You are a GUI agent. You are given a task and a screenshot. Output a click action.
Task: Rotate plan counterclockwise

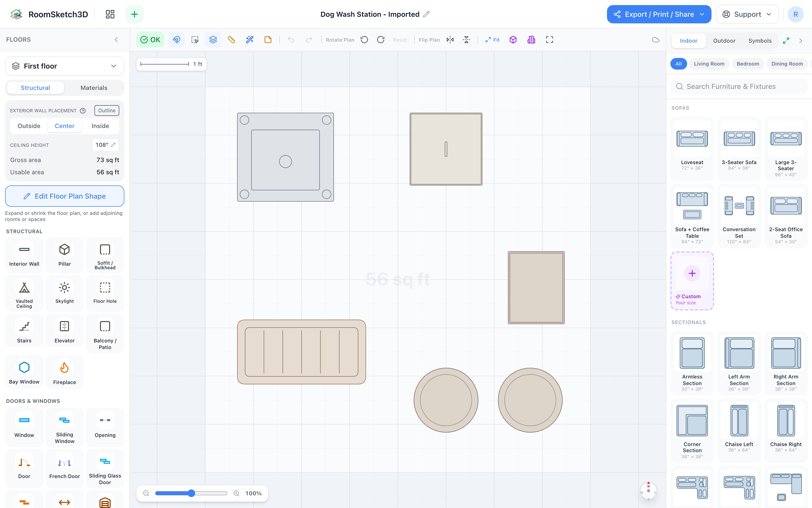click(364, 40)
